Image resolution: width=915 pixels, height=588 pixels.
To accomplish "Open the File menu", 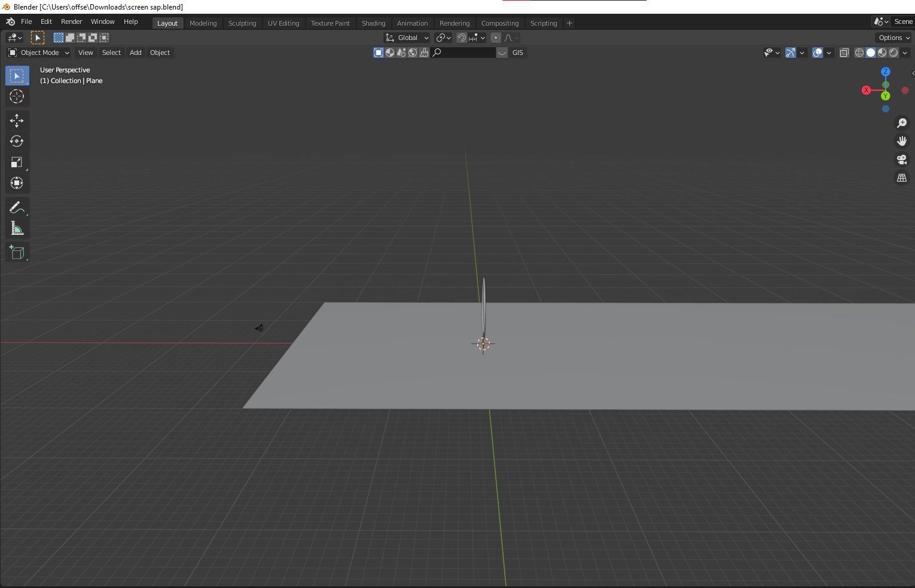I will pos(26,22).
